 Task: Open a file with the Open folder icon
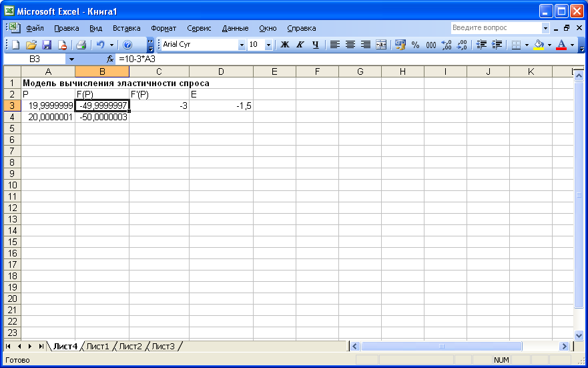coord(31,45)
